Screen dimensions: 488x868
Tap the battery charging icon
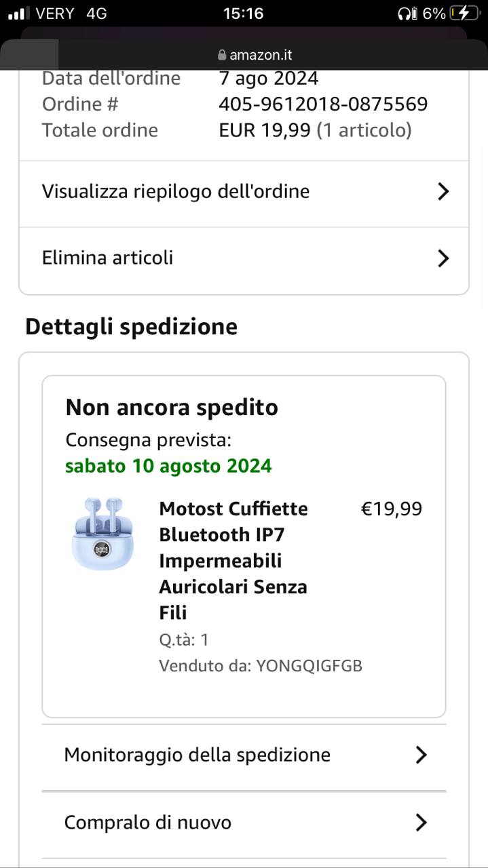464,14
